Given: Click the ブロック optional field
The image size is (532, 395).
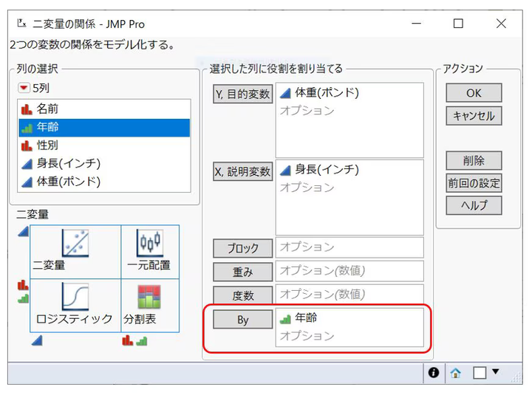Looking at the screenshot, I should point(349,247).
